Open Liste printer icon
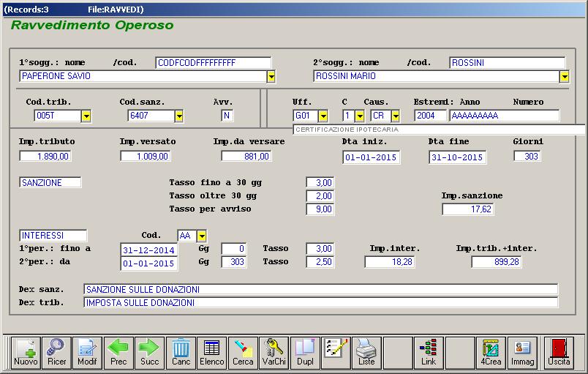 click(366, 352)
